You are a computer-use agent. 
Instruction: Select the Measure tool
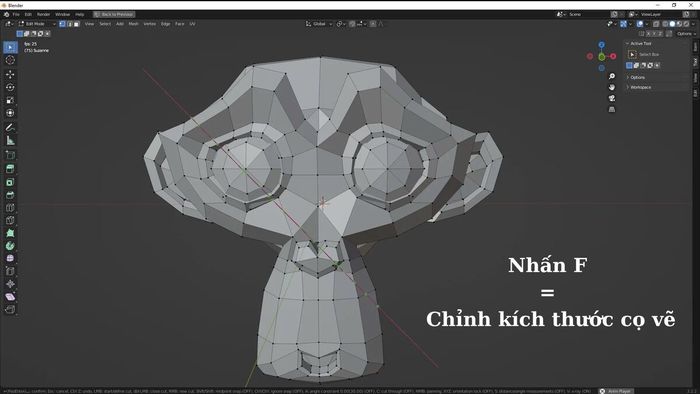(x=10, y=141)
